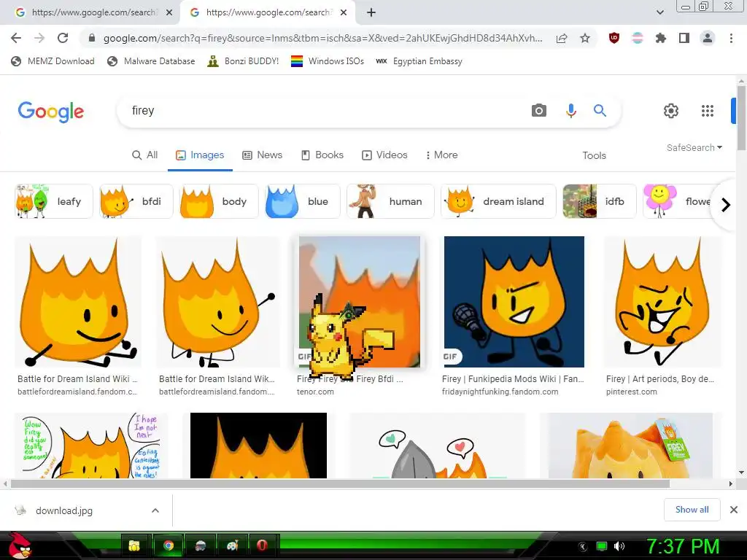Switch to Chrome in the taskbar
747x560 pixels.
tap(169, 545)
